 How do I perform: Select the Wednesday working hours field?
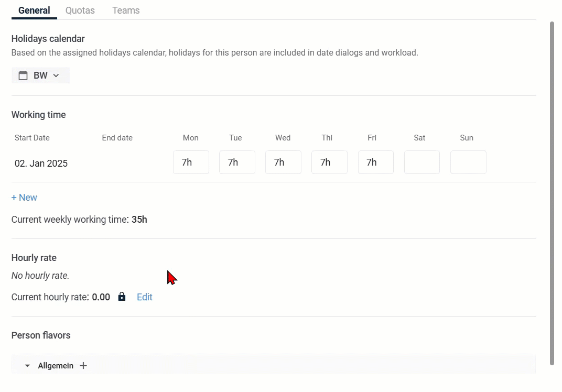283,162
